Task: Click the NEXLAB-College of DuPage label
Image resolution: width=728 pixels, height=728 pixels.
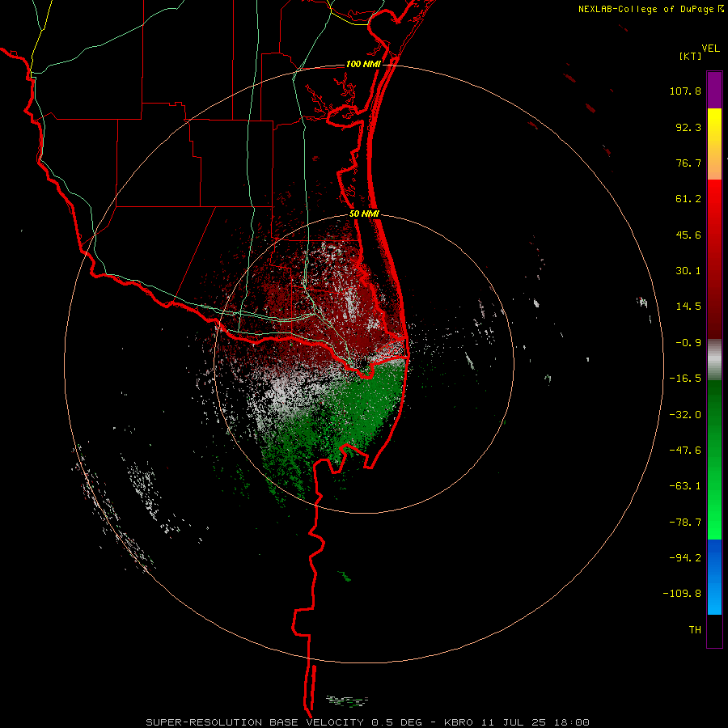Action: coord(648,9)
